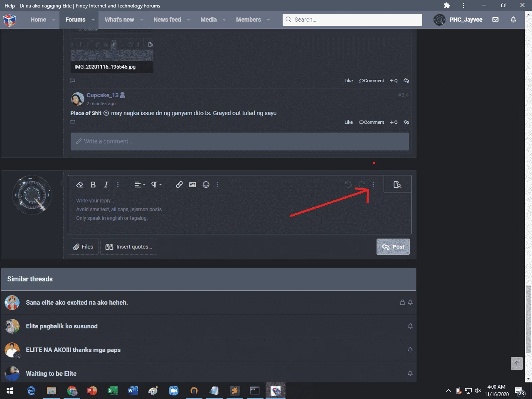The height and width of the screenshot is (399, 532).
Task: Click the redo icon in editor
Action: click(362, 185)
